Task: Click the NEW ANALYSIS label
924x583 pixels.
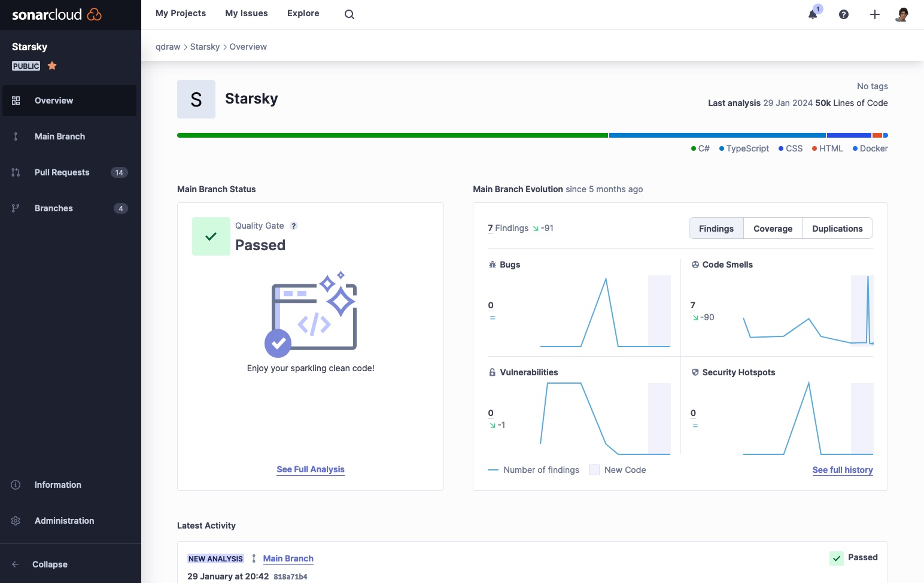Action: (215, 558)
